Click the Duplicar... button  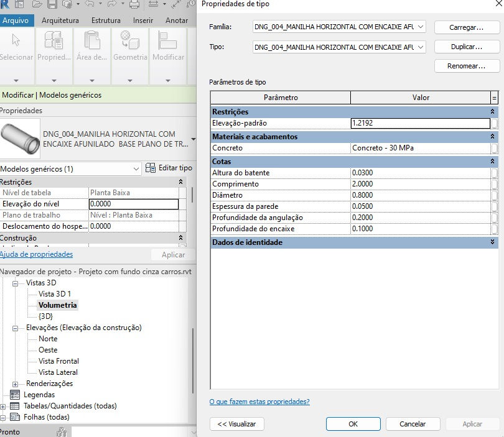[x=467, y=47]
